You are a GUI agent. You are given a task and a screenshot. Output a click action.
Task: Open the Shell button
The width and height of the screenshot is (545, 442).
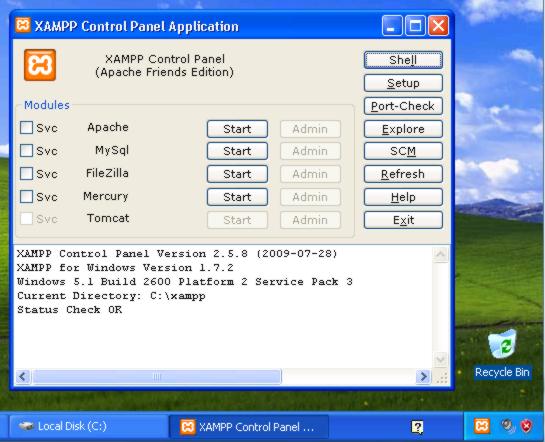point(403,60)
